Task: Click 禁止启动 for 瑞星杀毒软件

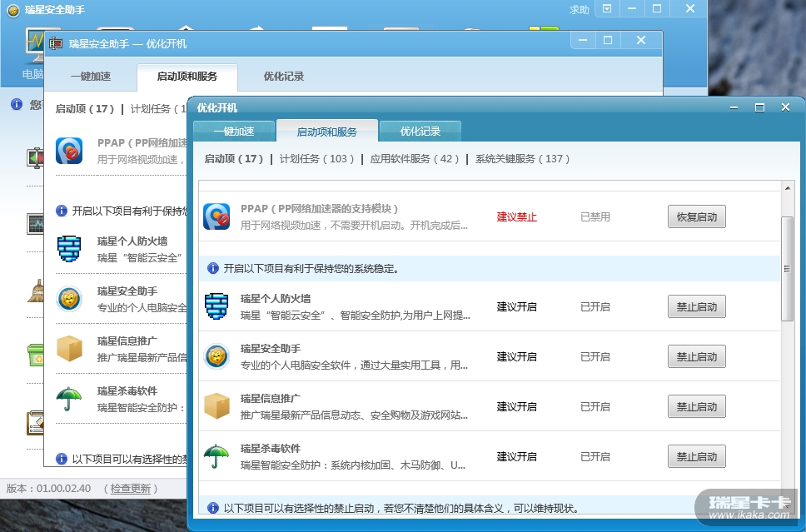Action: click(697, 456)
